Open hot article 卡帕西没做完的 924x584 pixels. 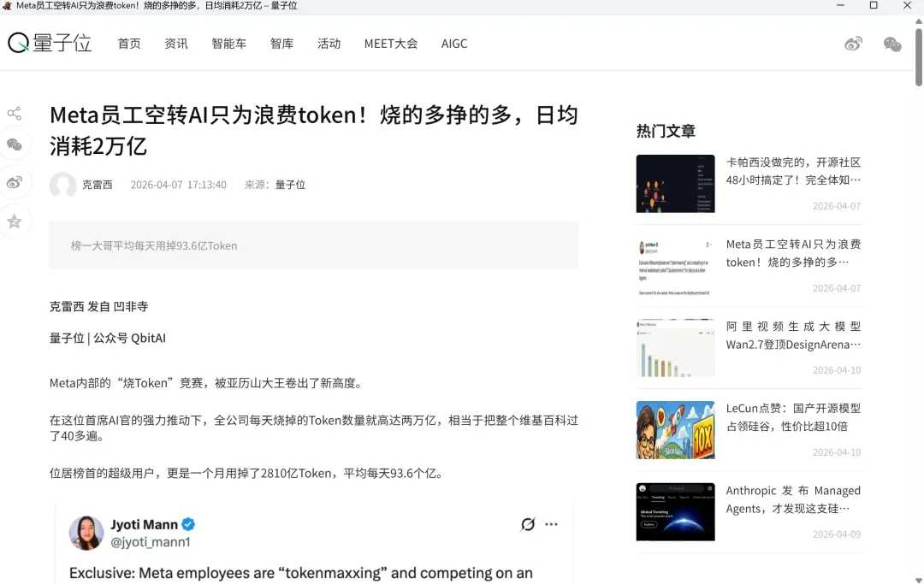(793, 171)
